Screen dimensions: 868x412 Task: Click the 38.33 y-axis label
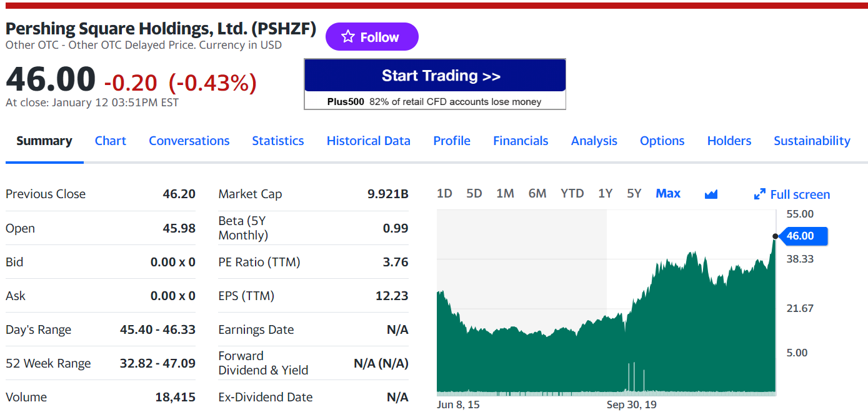tap(800, 259)
